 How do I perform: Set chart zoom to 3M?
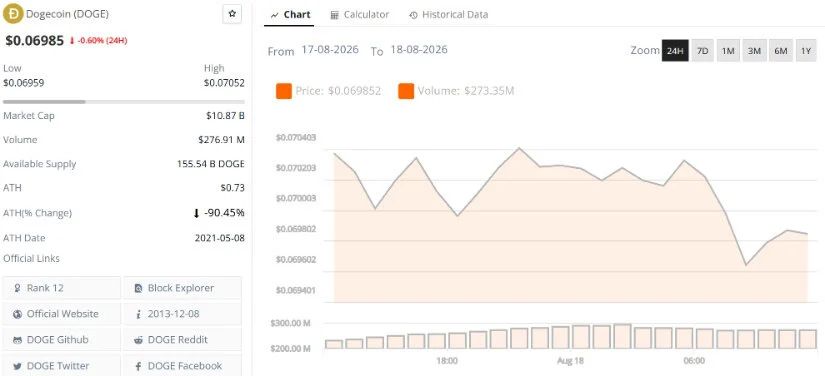(754, 51)
